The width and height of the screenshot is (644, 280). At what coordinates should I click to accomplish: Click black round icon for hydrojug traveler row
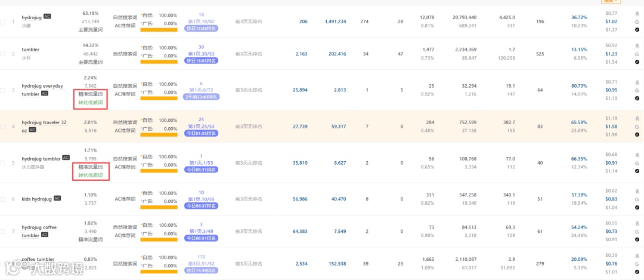[x=637, y=134]
